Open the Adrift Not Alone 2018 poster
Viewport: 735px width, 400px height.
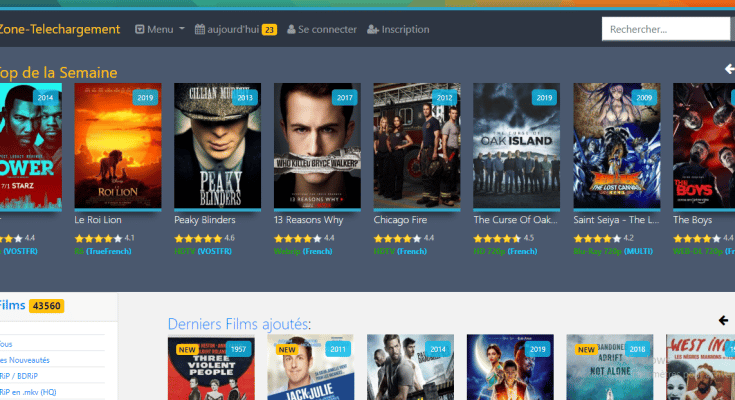(610, 367)
